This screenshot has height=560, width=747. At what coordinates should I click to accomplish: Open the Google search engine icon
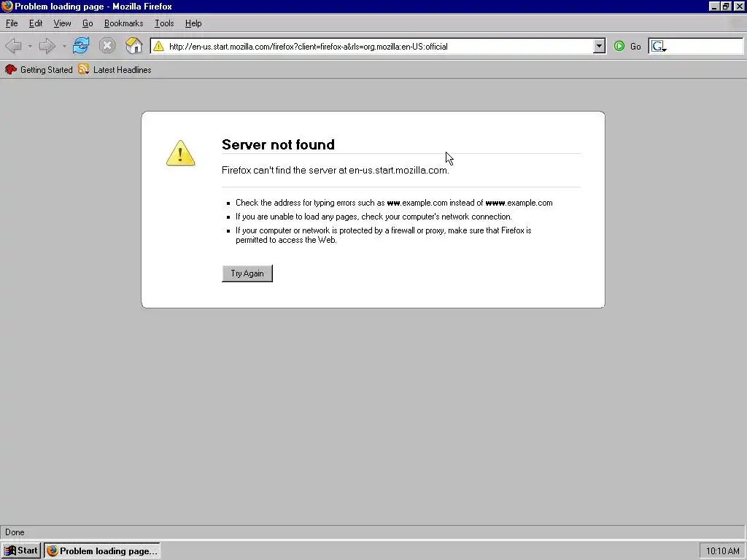tap(659, 46)
